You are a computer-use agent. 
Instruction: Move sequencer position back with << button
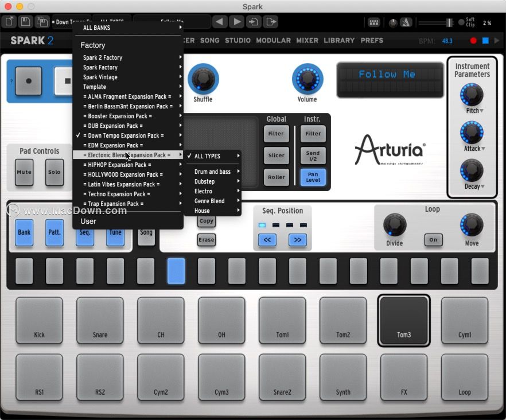(267, 240)
